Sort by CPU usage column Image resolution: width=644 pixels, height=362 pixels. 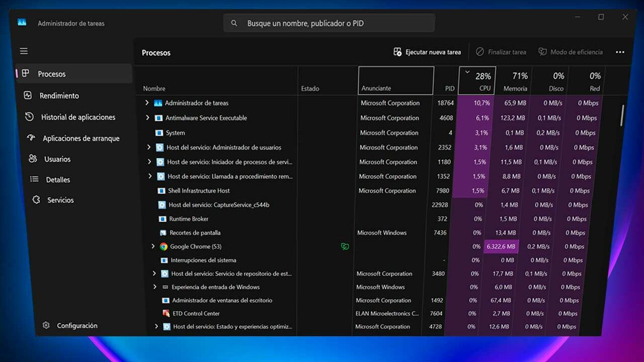coord(477,80)
